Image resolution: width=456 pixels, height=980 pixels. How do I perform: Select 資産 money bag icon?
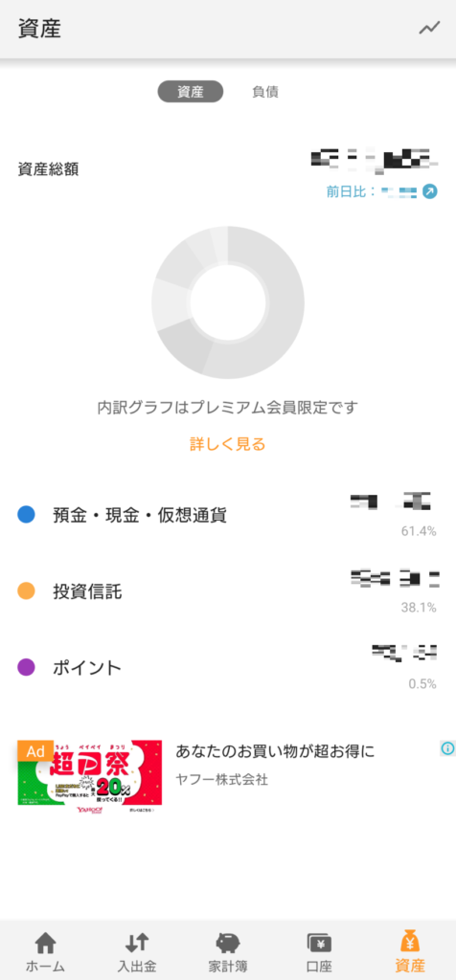(410, 942)
